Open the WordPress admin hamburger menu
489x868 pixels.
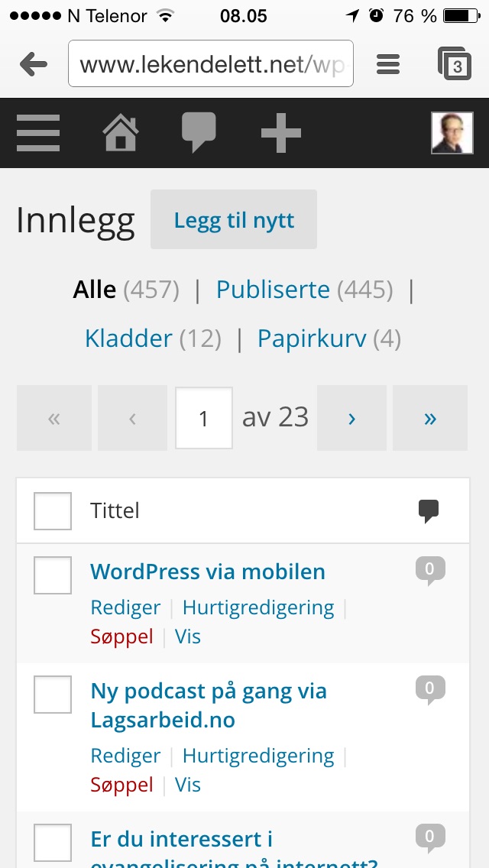tap(37, 133)
